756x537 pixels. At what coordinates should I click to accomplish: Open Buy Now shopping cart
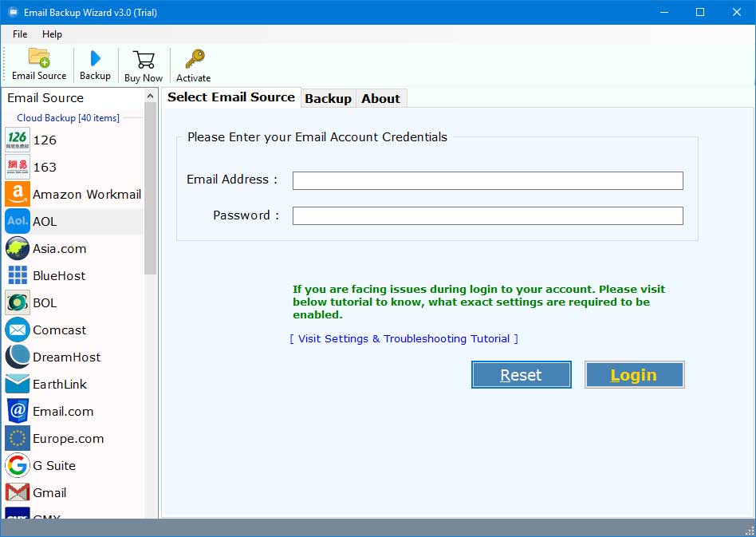144,60
